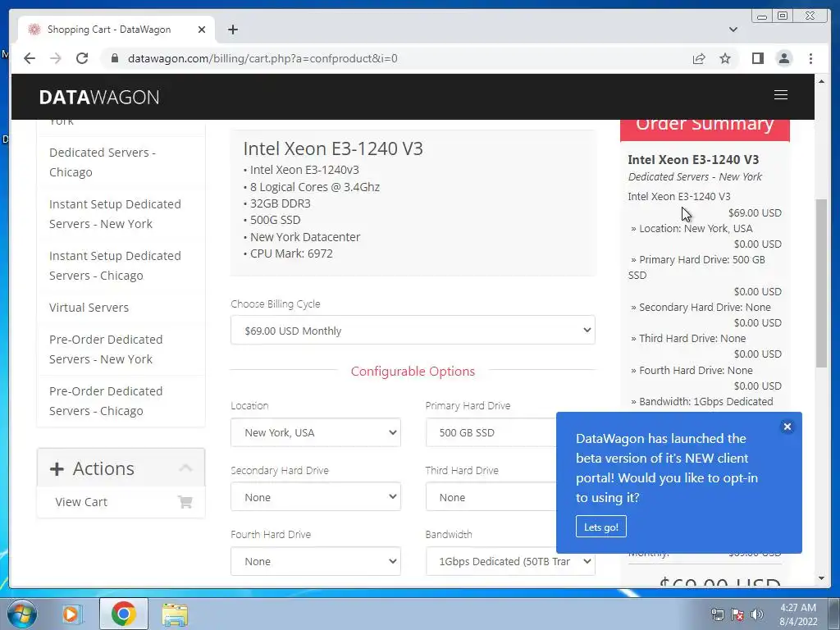The width and height of the screenshot is (840, 630).
Task: Click the taskbar clock showing 4:27 AM
Action: coord(798,614)
